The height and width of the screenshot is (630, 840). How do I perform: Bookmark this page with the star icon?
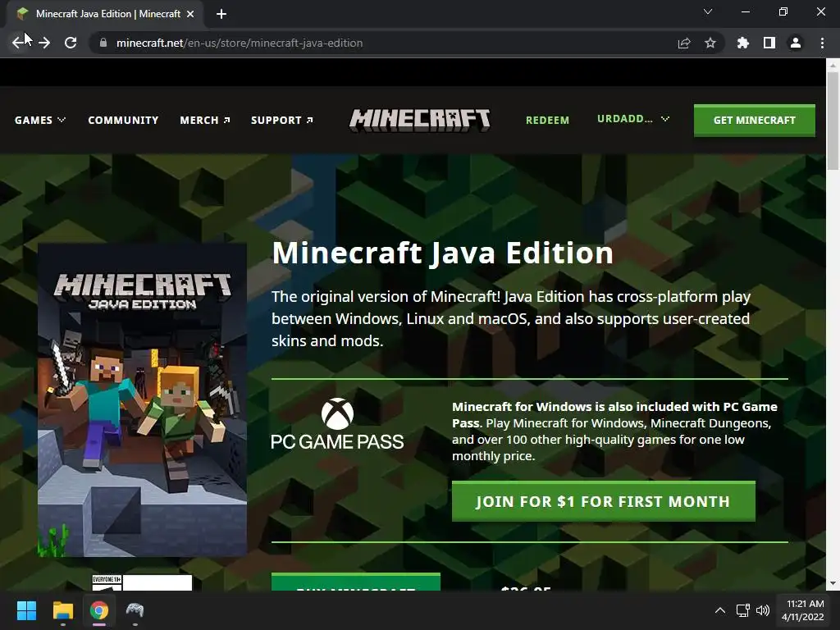point(710,43)
